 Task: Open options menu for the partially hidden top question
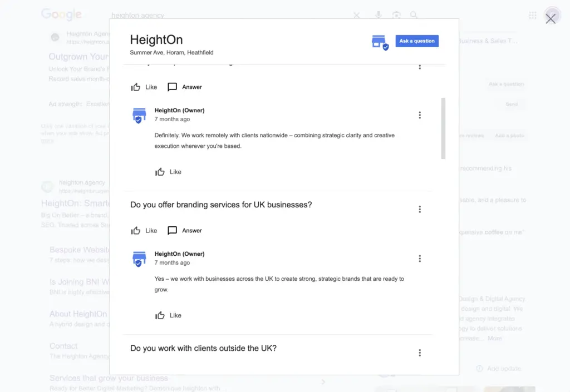420,67
